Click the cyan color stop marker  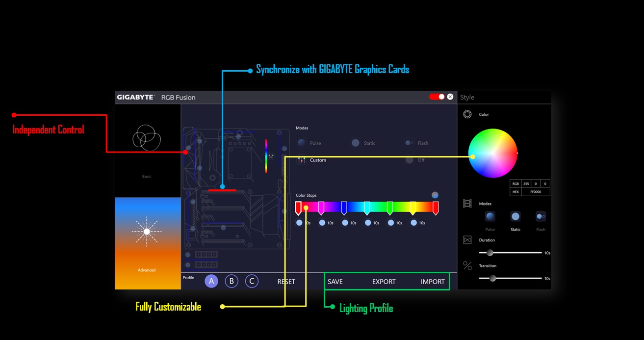367,208
